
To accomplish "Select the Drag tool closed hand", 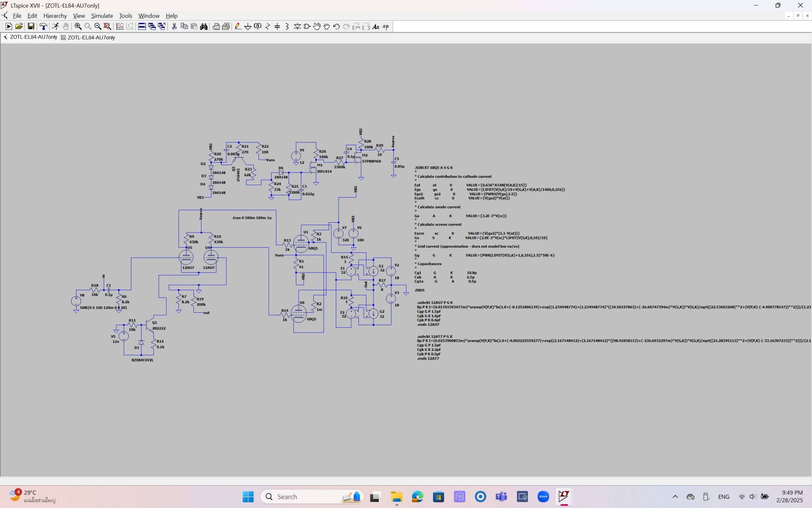I will [x=327, y=27].
